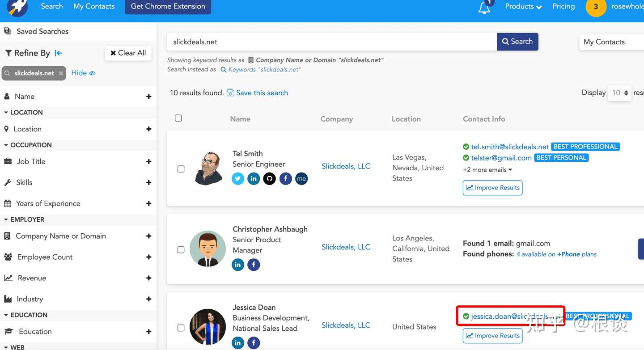Screen dimensions: 644x350
Task: Click the blue Search button
Action: click(517, 42)
